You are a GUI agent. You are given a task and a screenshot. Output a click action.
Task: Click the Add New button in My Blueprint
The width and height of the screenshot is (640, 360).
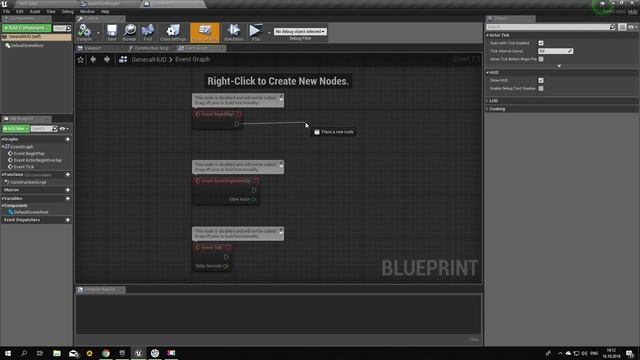(16, 129)
